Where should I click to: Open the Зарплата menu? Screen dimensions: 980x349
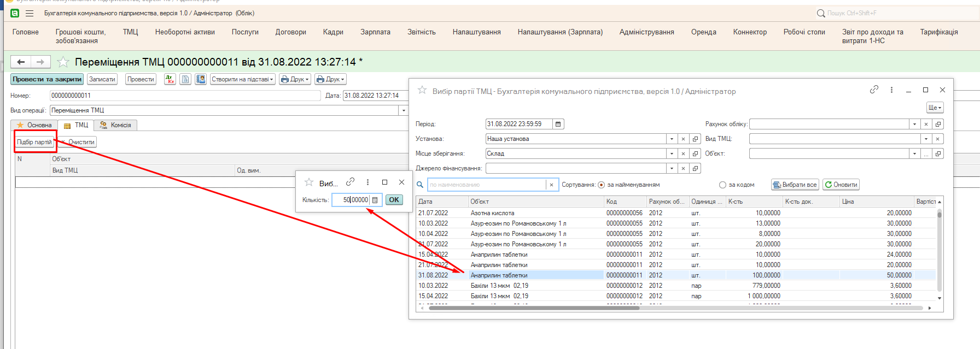[x=375, y=32]
